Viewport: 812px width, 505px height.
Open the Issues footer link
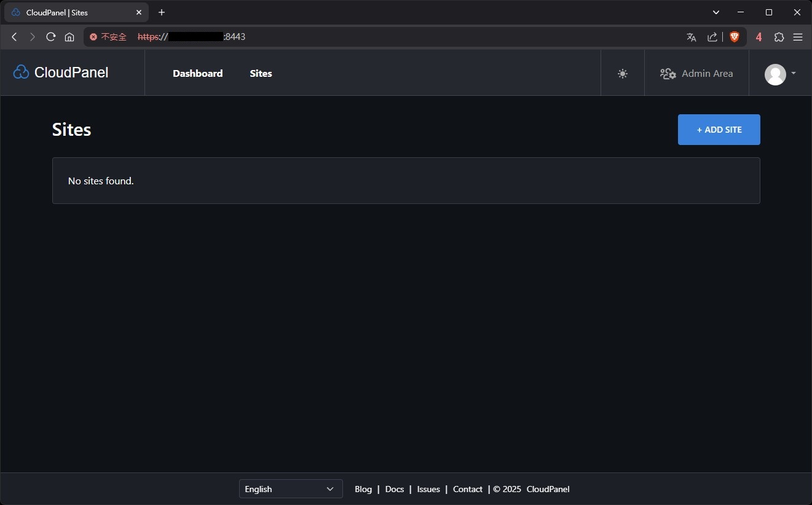(428, 489)
